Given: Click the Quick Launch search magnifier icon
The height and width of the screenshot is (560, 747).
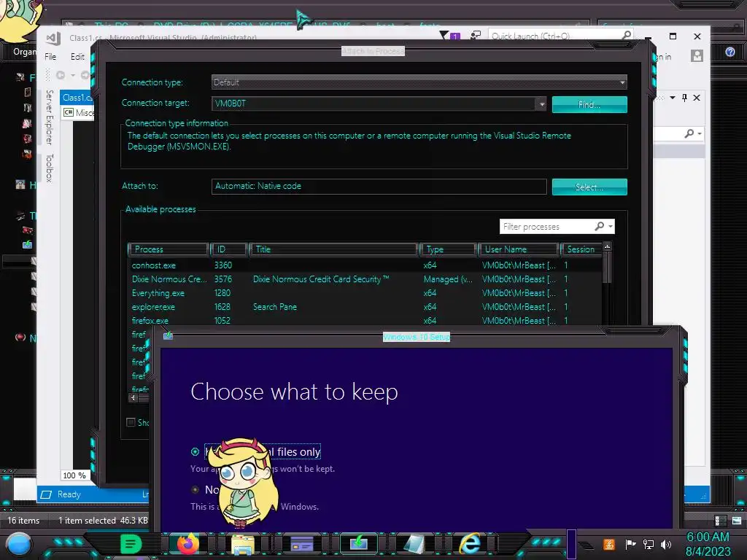Looking at the screenshot, I should coord(627,35).
